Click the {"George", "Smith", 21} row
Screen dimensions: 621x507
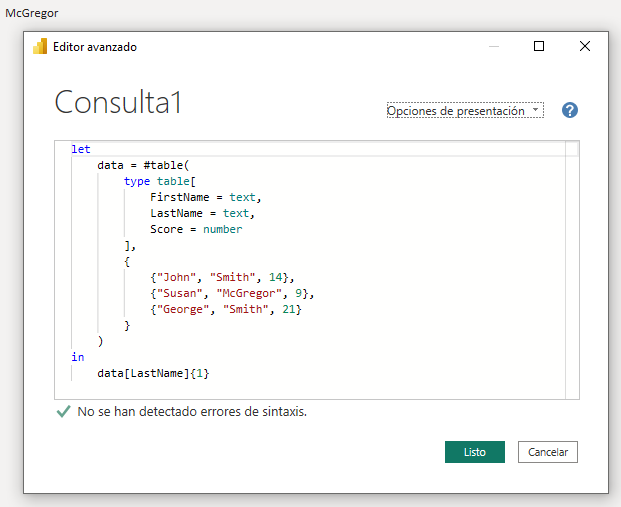click(x=226, y=309)
